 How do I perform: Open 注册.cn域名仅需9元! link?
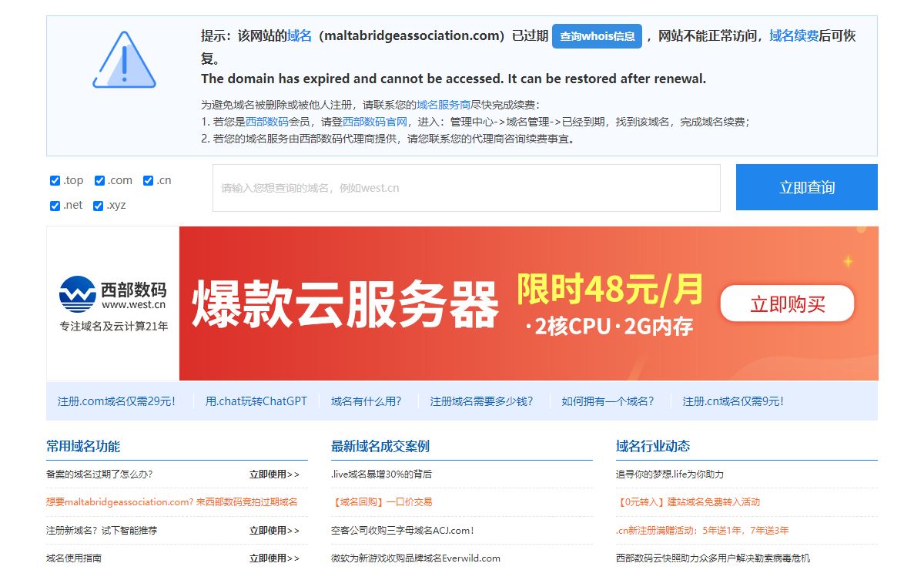point(733,401)
